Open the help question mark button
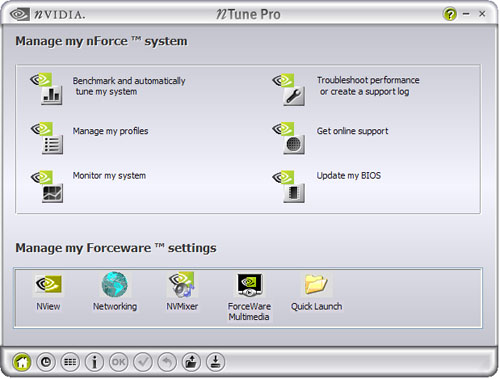 [x=450, y=14]
